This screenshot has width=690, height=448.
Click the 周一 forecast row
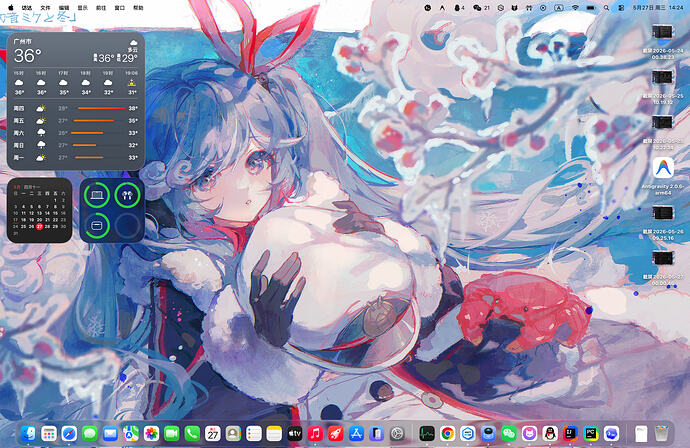76,157
